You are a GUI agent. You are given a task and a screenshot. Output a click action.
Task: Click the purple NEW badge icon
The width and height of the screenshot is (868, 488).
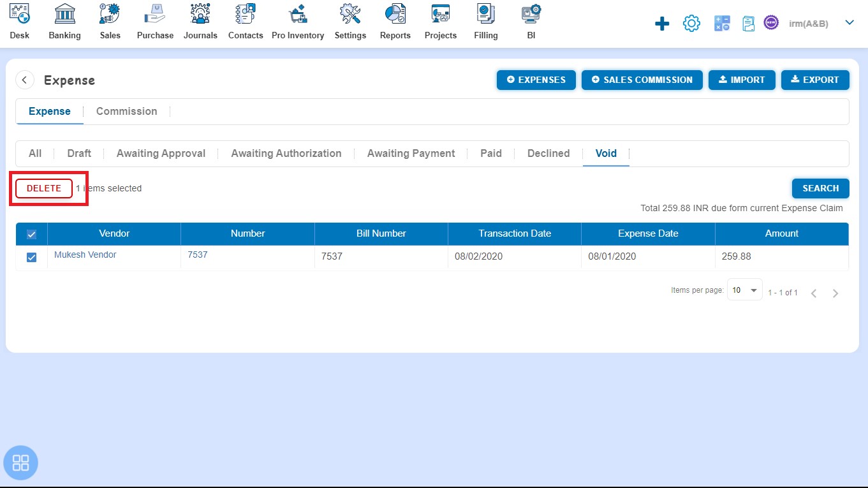(771, 23)
